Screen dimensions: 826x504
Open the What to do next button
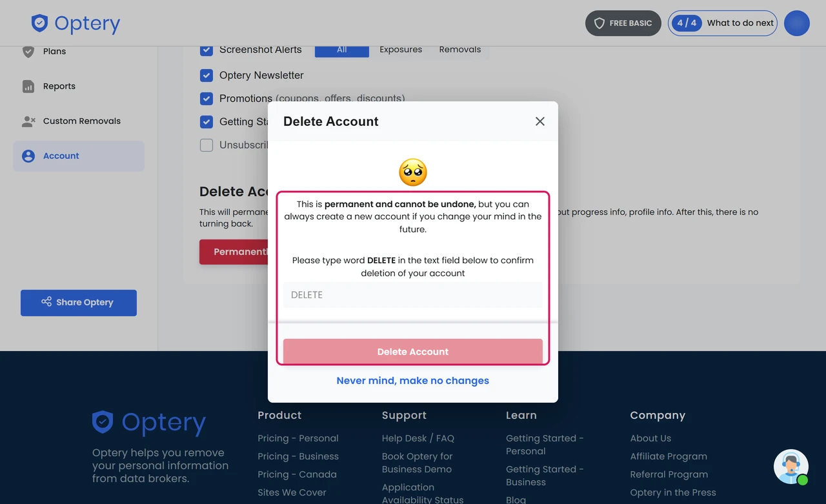click(723, 23)
